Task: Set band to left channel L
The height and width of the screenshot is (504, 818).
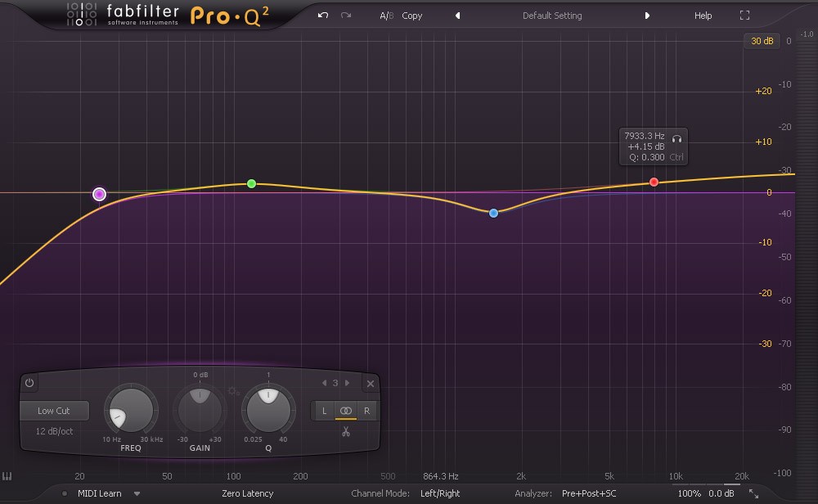Action: click(324, 411)
